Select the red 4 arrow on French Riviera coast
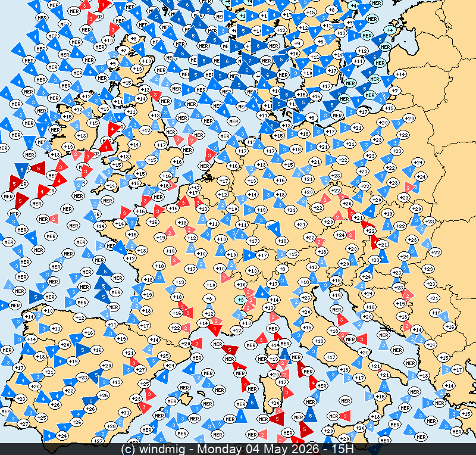The image size is (476, 455). tap(215, 329)
